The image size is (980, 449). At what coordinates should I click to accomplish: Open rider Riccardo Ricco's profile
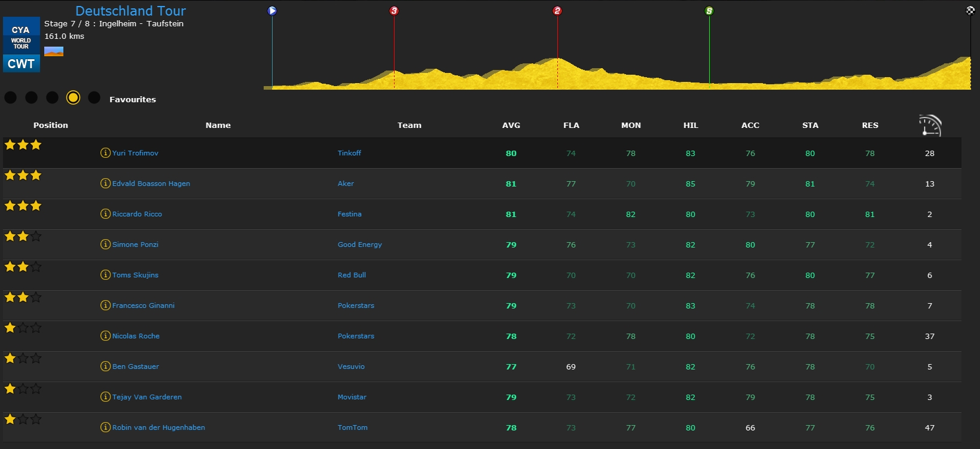click(x=137, y=214)
